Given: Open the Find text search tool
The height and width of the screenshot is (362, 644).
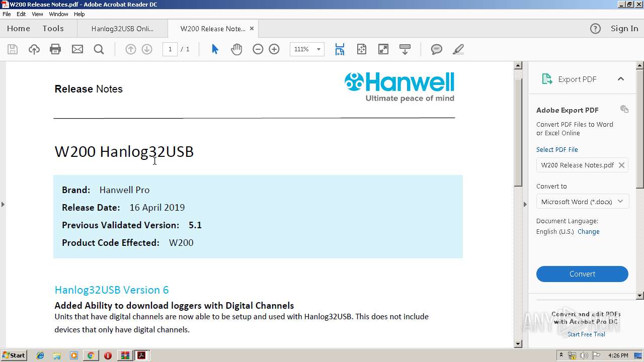Looking at the screenshot, I should pyautogui.click(x=99, y=49).
